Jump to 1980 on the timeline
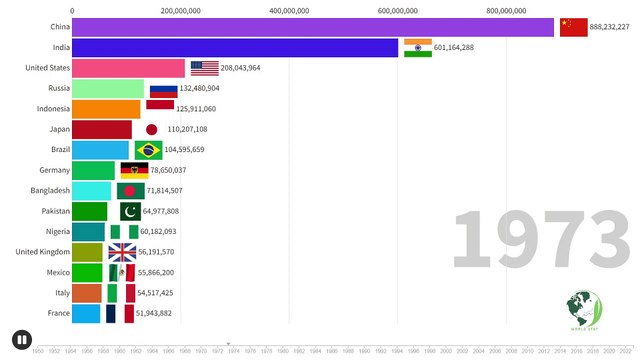The height and width of the screenshot is (360, 640). [x=283, y=351]
